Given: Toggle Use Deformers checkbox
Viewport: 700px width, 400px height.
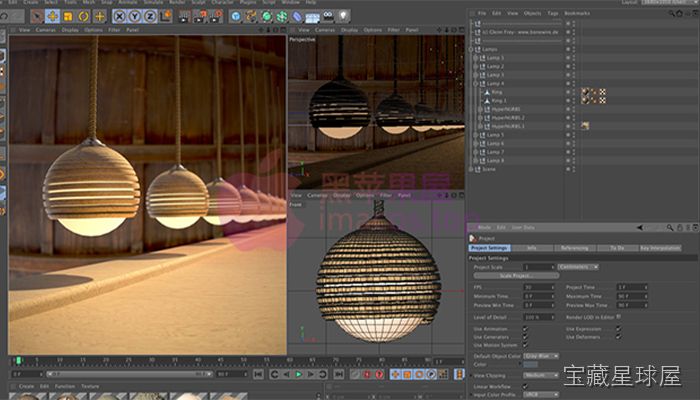Looking at the screenshot, I should (x=618, y=337).
